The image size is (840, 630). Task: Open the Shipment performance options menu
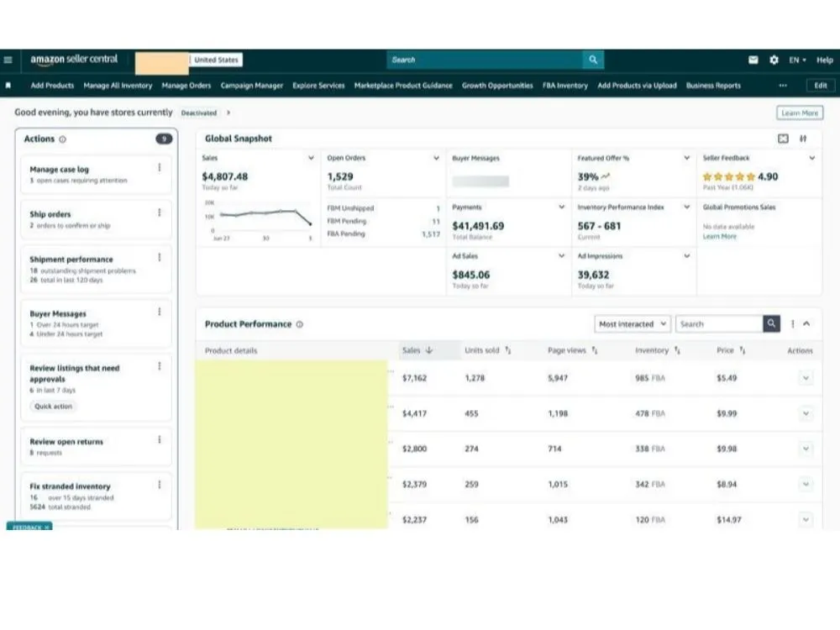tap(159, 258)
